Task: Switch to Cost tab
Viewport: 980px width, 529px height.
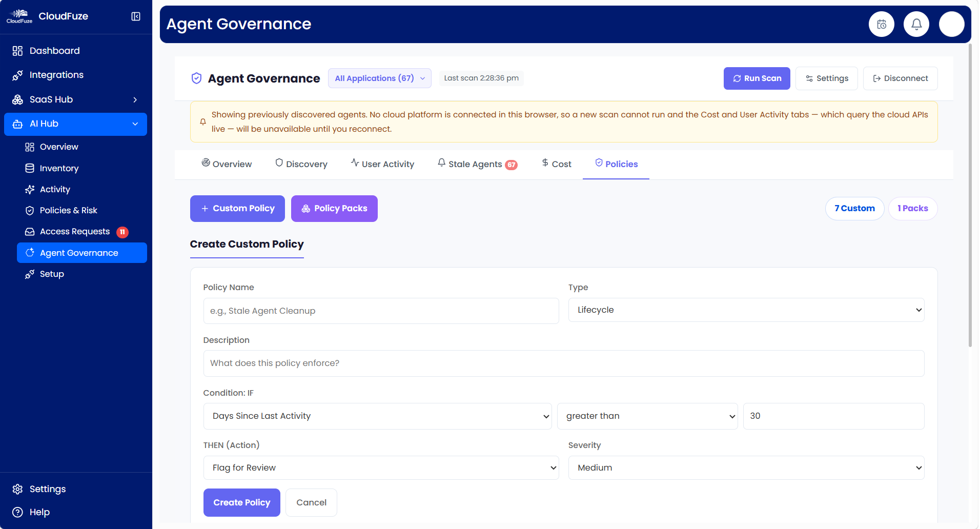Action: [556, 164]
